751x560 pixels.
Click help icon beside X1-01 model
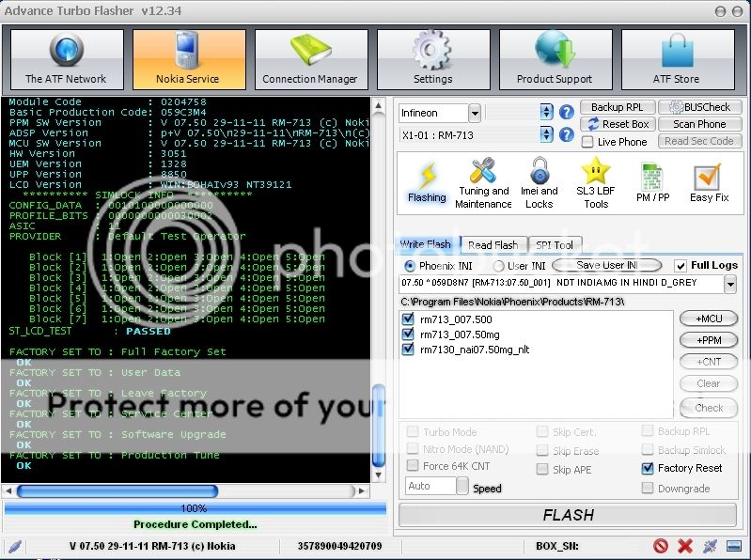click(567, 135)
